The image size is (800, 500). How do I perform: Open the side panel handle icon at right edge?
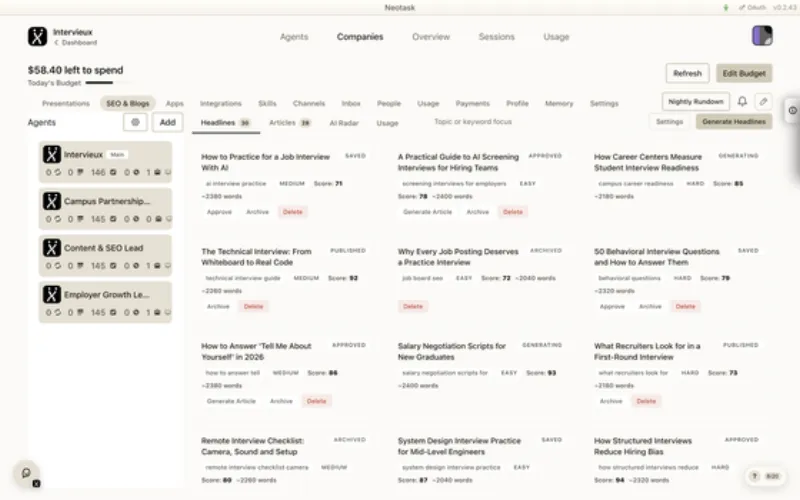(x=792, y=110)
